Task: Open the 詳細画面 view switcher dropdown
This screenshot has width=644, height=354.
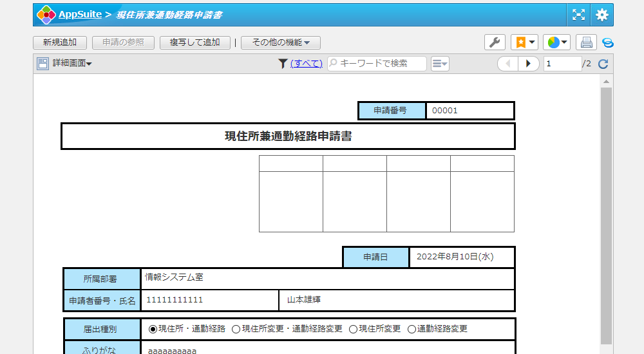Action: pos(65,64)
